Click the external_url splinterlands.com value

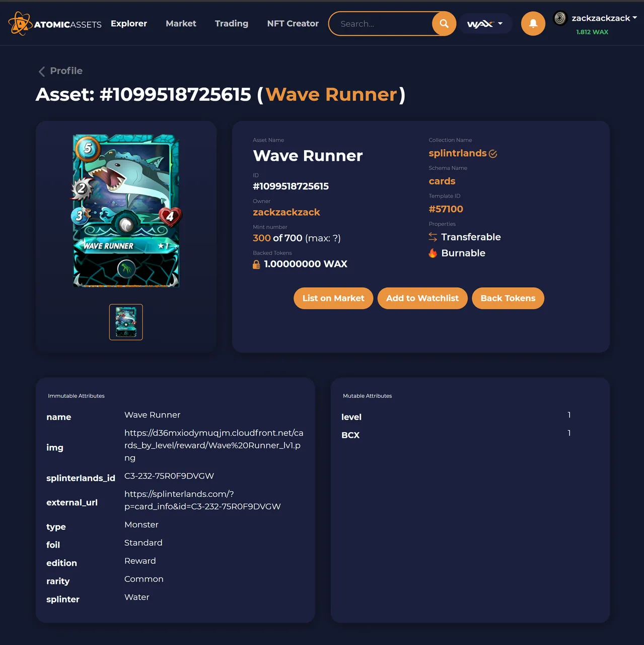point(202,500)
